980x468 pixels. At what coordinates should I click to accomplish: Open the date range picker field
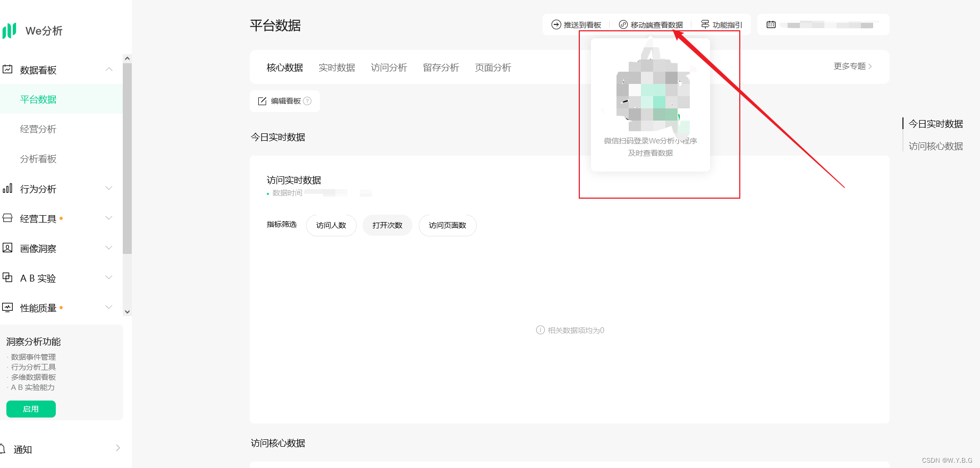(x=823, y=24)
